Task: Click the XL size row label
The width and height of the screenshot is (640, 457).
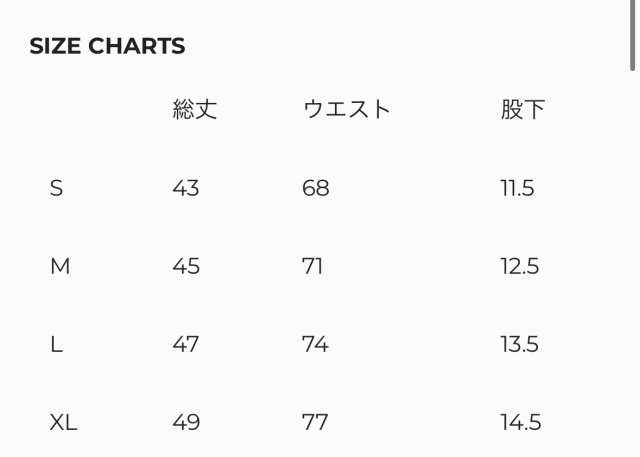Action: 63,422
